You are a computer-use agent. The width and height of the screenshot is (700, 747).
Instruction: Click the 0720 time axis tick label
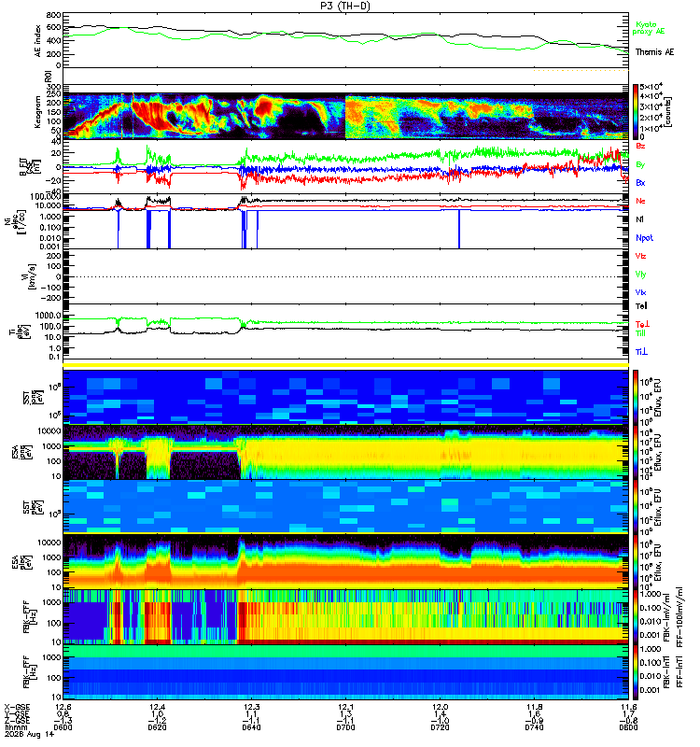click(440, 727)
